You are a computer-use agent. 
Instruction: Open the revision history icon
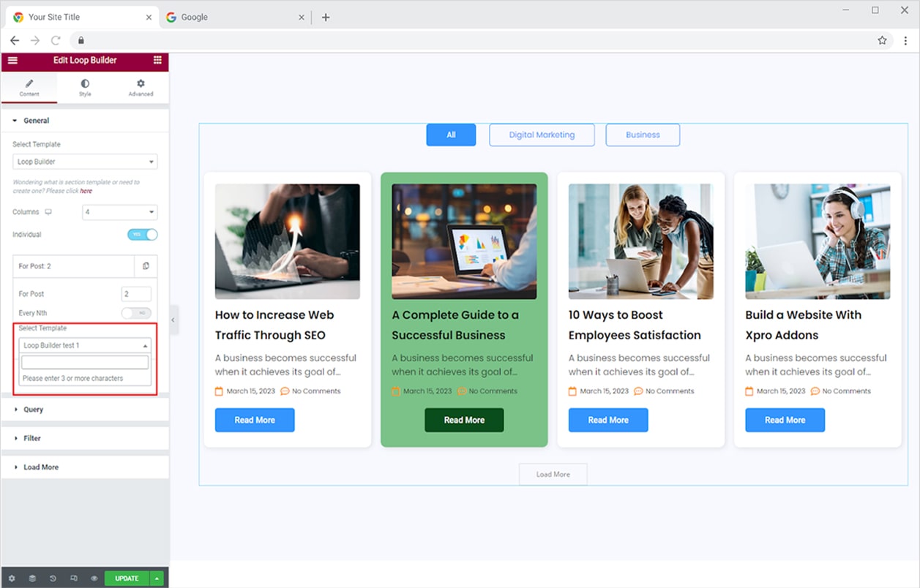pos(53,578)
